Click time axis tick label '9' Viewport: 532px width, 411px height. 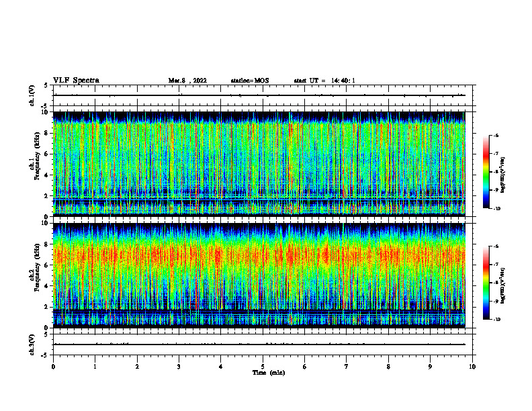(x=430, y=367)
